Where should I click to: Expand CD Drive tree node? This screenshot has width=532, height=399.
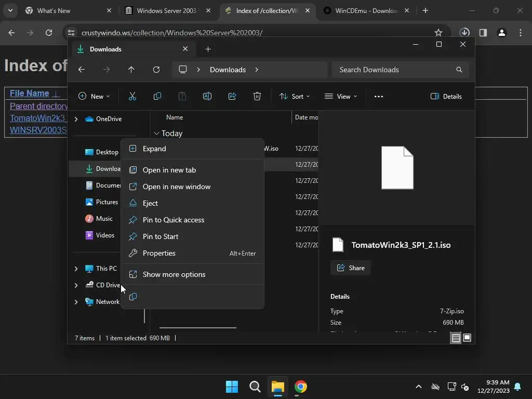[x=76, y=285]
